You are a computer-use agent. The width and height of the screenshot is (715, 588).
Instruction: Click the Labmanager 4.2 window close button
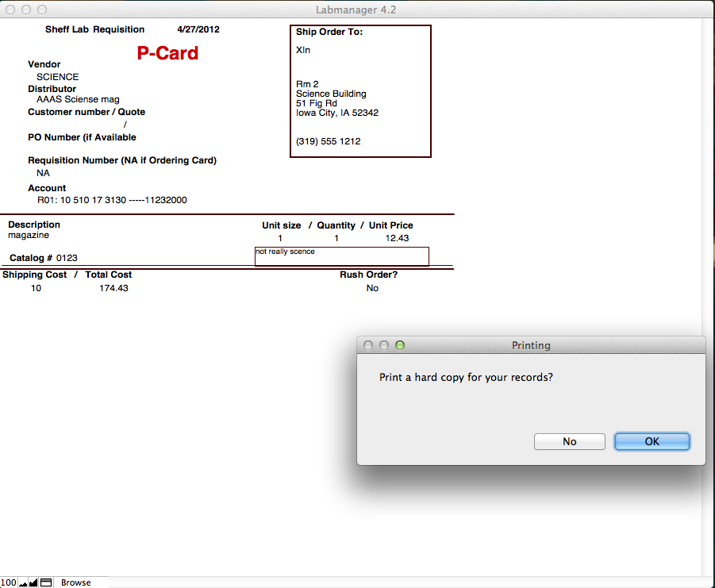pos(10,9)
